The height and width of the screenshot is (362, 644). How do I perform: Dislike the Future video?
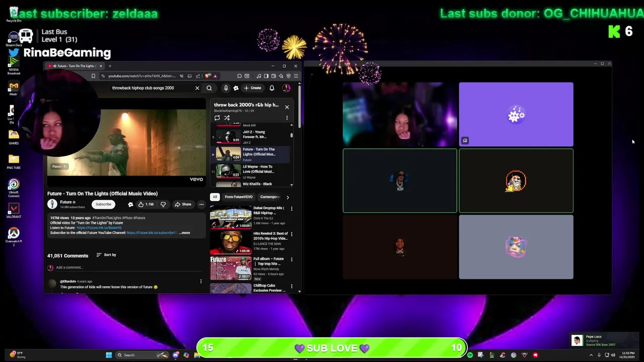tap(163, 204)
